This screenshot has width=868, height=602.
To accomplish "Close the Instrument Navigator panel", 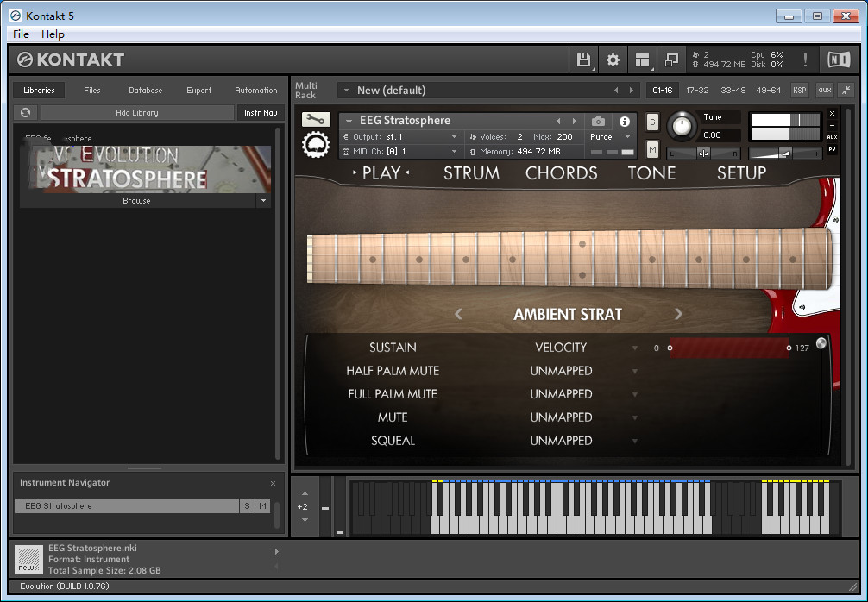I will [273, 483].
